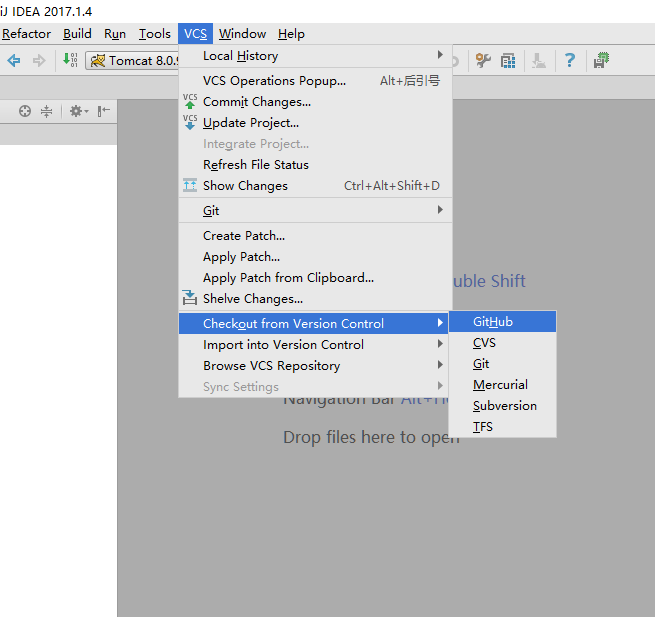The width and height of the screenshot is (655, 617).
Task: Choose Git in checkout submenu
Action: (x=503, y=364)
